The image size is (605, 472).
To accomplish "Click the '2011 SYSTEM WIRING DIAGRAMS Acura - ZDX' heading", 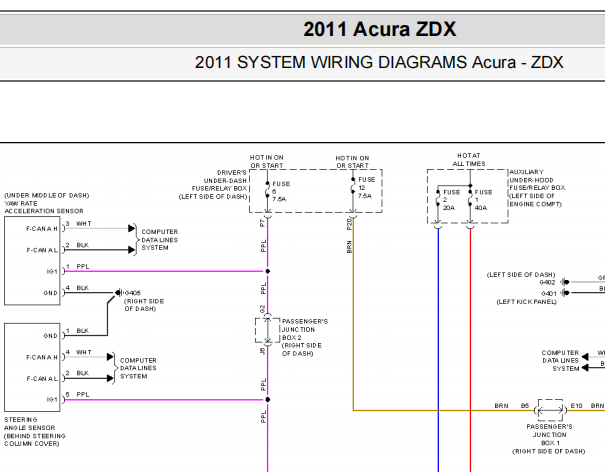I will 379,62.
